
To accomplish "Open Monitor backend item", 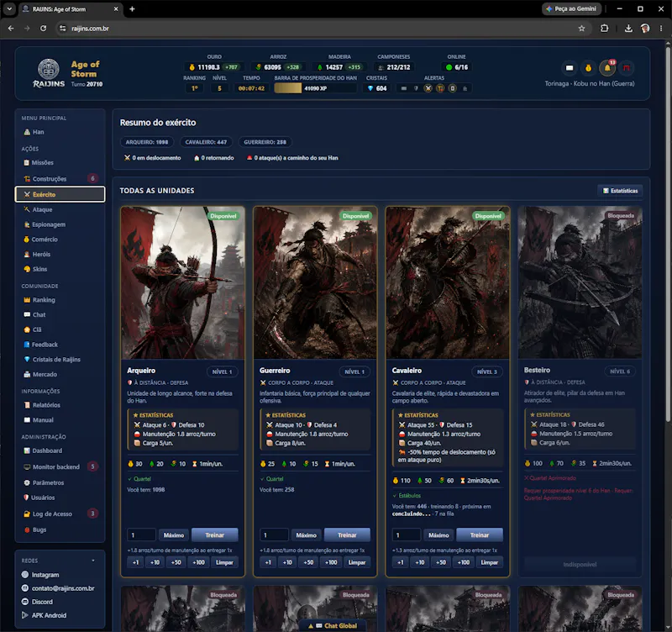I will pyautogui.click(x=60, y=466).
